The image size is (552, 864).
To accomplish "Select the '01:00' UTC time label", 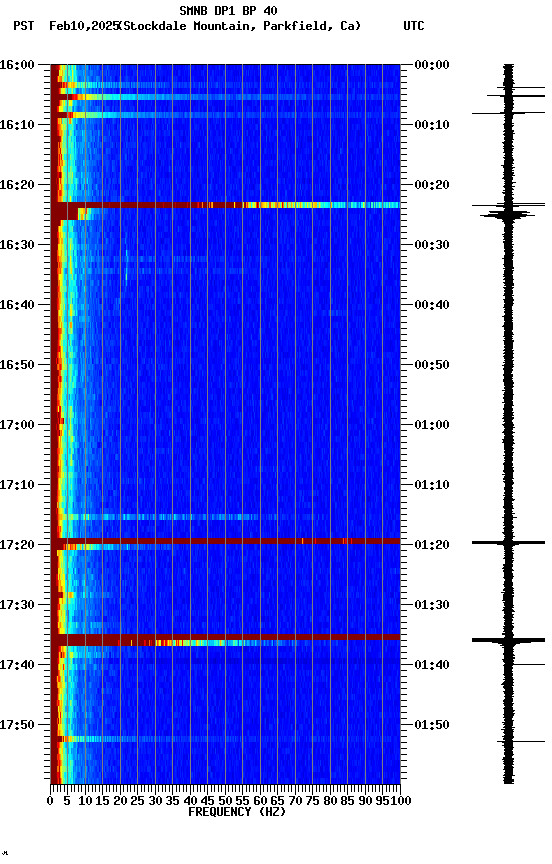I will 432,425.
